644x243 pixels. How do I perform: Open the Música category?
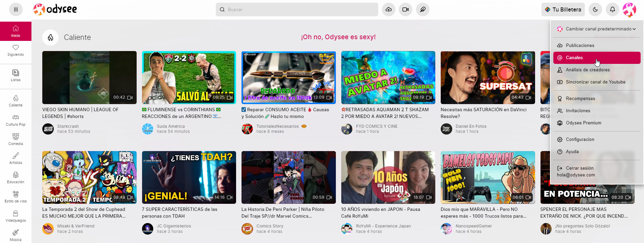tap(16, 236)
